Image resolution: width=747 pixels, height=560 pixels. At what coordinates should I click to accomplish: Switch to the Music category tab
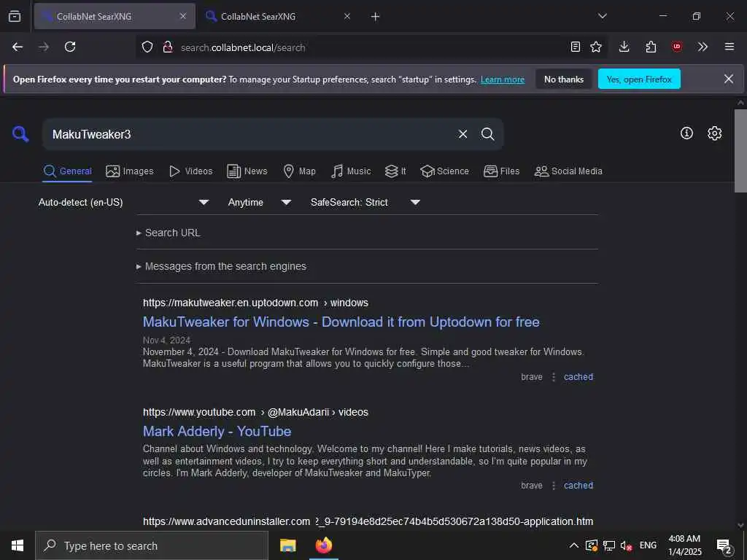[x=351, y=171]
